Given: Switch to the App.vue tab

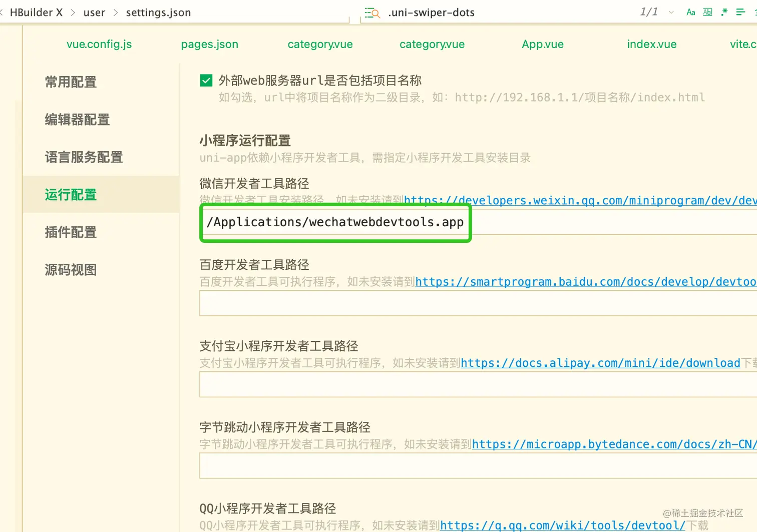Looking at the screenshot, I should pos(543,44).
